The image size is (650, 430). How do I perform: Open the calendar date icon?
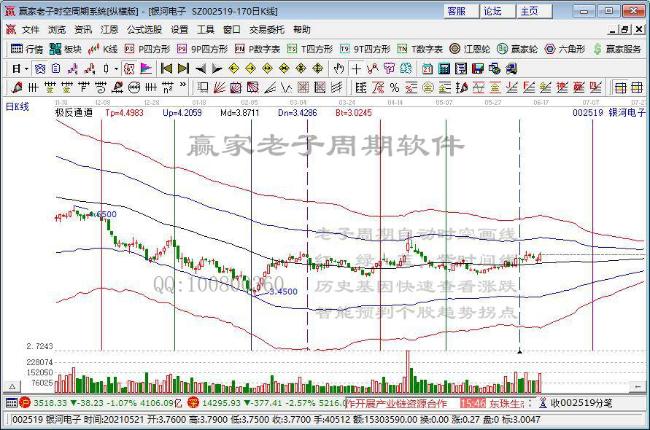click(427, 68)
